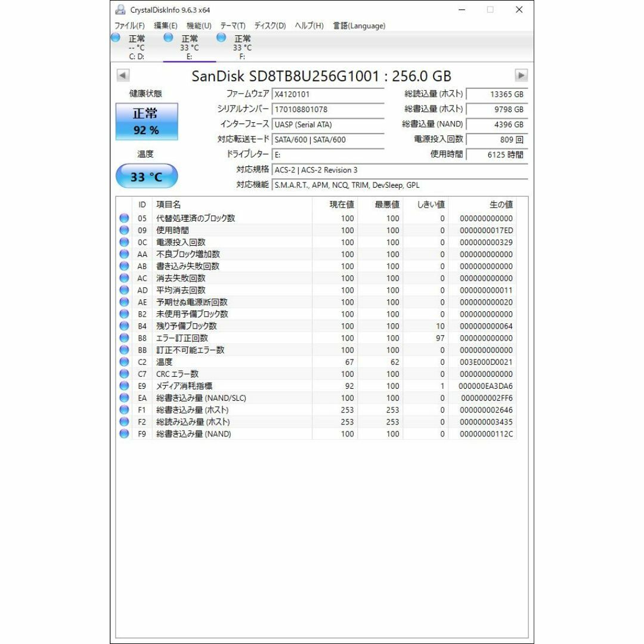Click total host writes value 9798 GB

click(497, 109)
